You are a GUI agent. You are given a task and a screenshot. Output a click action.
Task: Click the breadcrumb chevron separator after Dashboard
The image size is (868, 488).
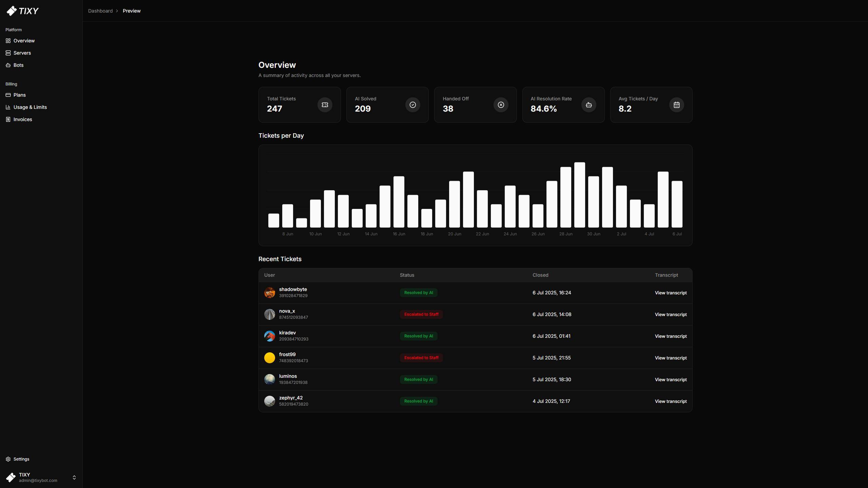117,11
